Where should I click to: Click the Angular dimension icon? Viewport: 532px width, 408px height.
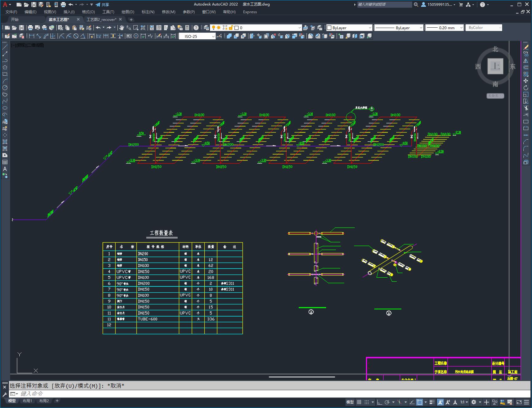[x=83, y=36]
